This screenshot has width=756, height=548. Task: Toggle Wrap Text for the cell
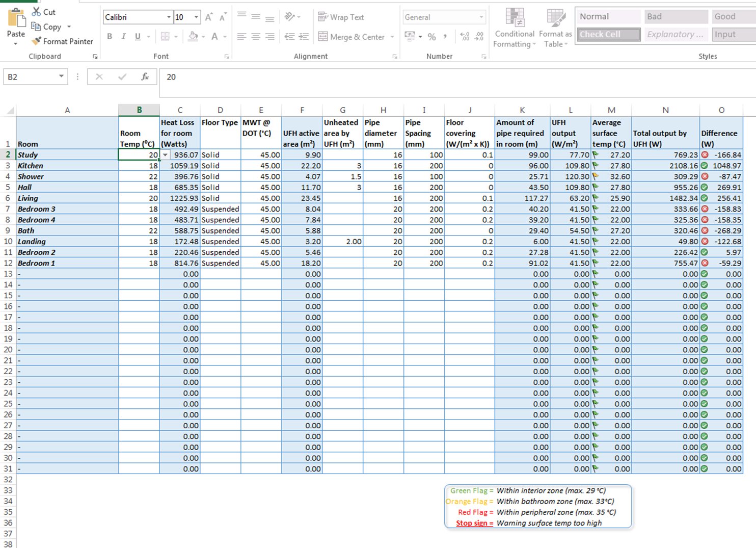pyautogui.click(x=341, y=17)
